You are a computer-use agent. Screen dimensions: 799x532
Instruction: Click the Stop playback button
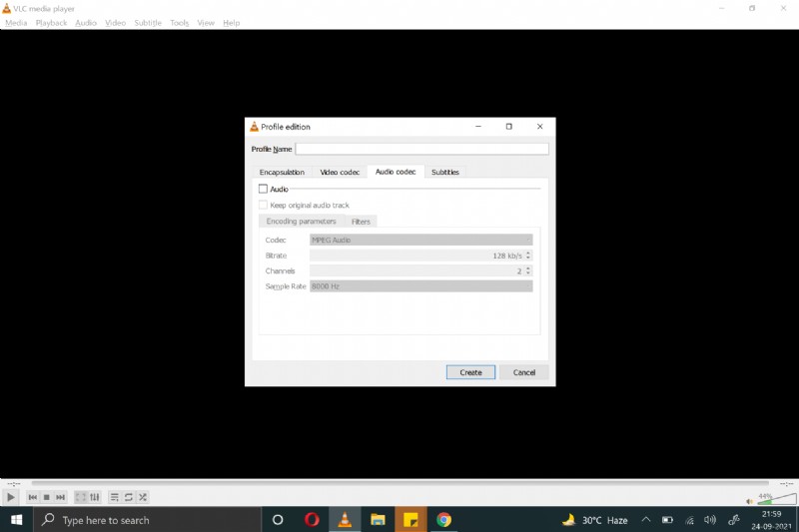pos(46,497)
